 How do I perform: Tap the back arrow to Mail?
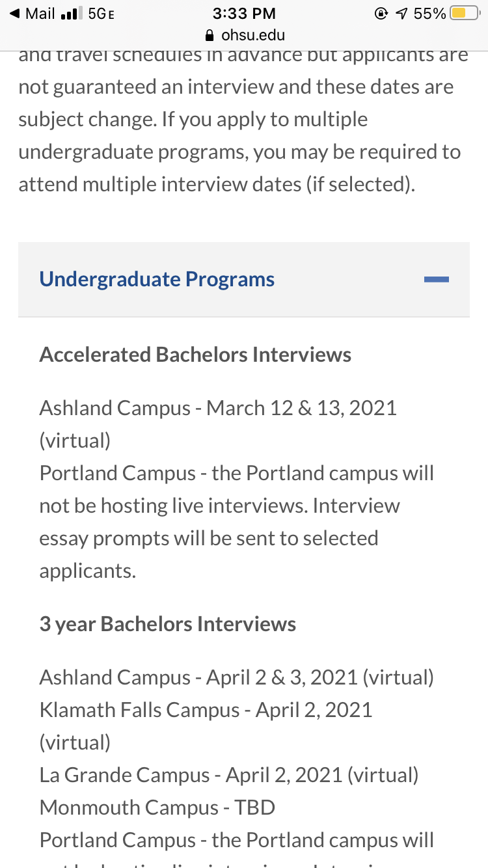[14, 14]
